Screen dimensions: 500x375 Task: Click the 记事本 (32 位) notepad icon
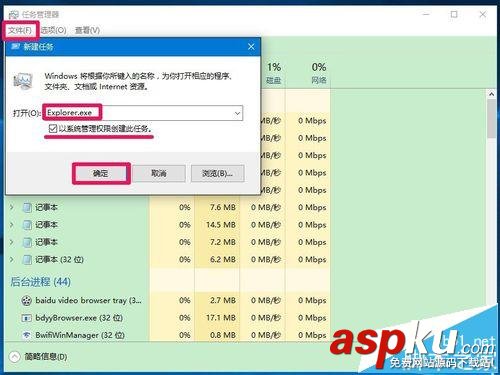tap(27, 259)
